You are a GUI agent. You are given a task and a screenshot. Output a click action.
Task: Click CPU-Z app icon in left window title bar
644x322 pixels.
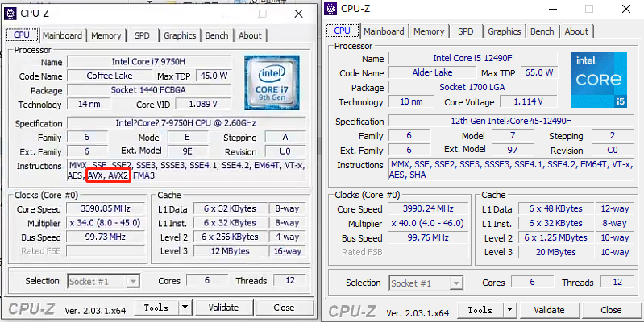click(10, 14)
